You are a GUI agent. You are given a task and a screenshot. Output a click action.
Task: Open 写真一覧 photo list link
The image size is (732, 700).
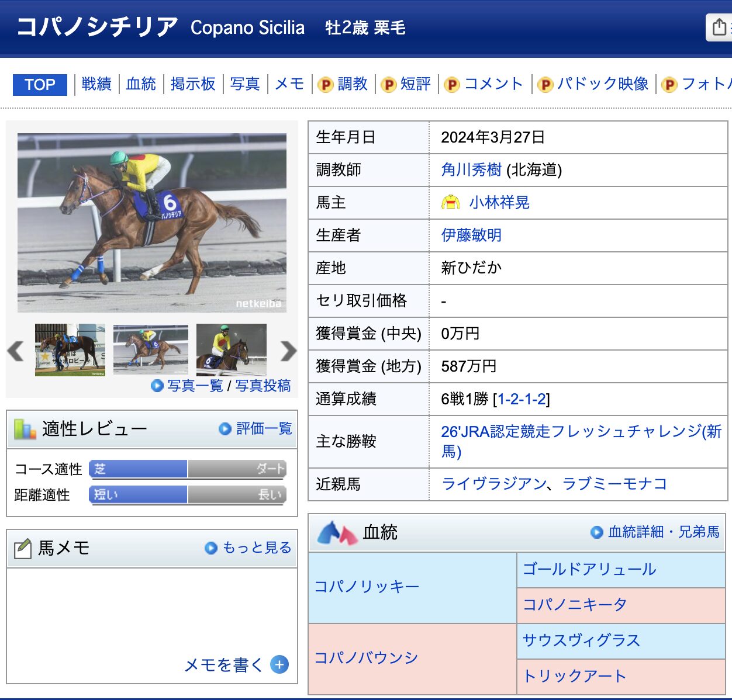tap(195, 386)
